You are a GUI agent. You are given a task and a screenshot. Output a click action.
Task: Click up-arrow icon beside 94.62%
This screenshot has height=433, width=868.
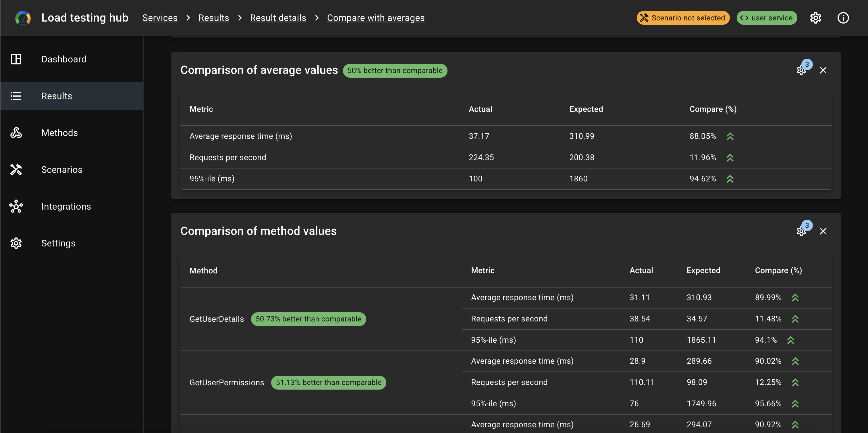click(730, 179)
